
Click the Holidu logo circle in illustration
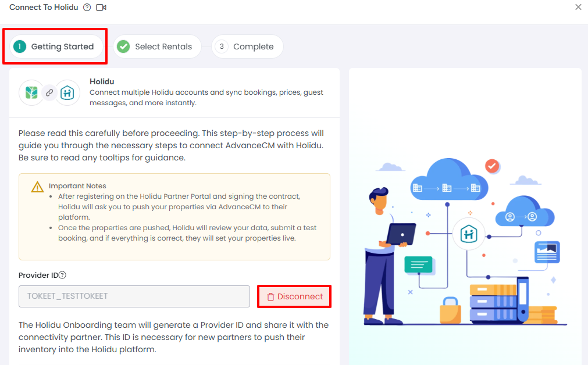coord(469,234)
